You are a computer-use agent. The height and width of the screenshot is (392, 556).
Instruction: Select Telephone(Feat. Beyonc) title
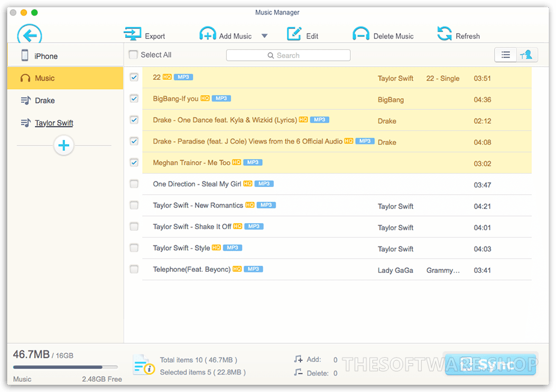point(191,269)
